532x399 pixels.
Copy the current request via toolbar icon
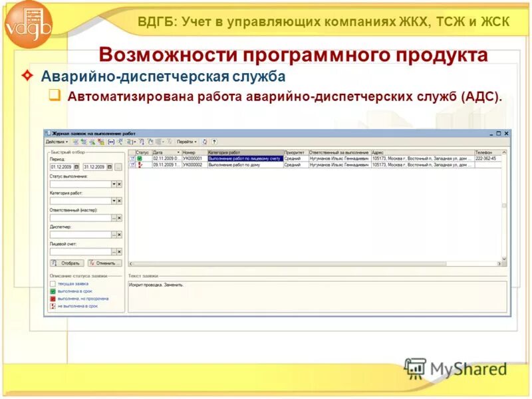pos(84,141)
